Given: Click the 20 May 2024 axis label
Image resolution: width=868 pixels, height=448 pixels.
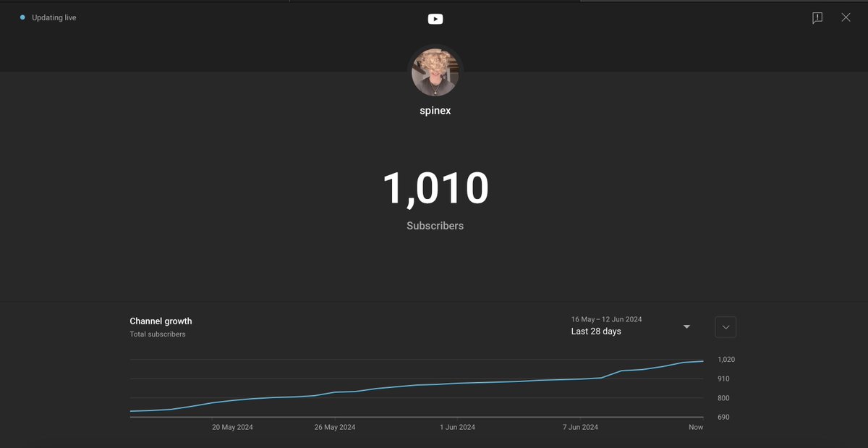Looking at the screenshot, I should click(x=232, y=426).
